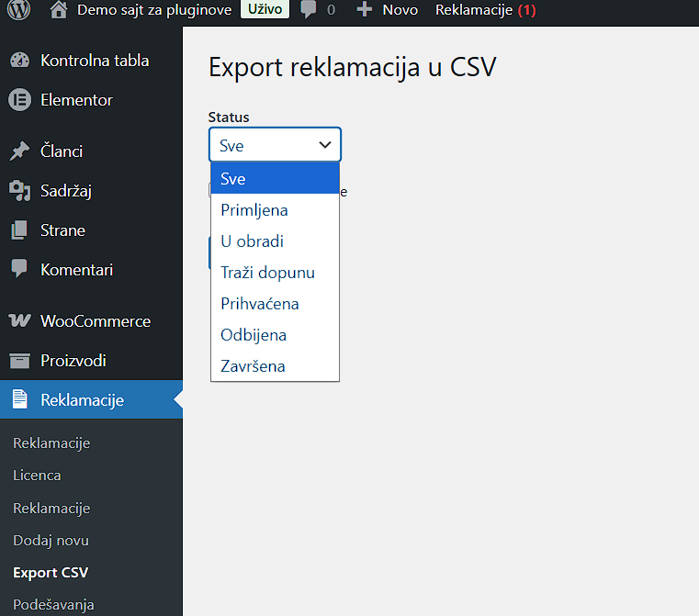Open the Proizvodi archive icon
The height and width of the screenshot is (616, 699).
pyautogui.click(x=19, y=361)
